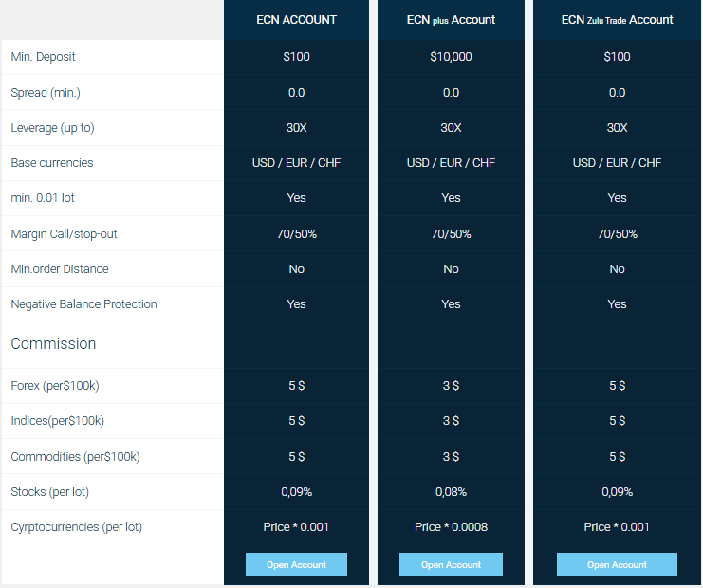Image resolution: width=703 pixels, height=588 pixels.
Task: Click the $10,000 minimum deposit value
Action: click(x=451, y=57)
